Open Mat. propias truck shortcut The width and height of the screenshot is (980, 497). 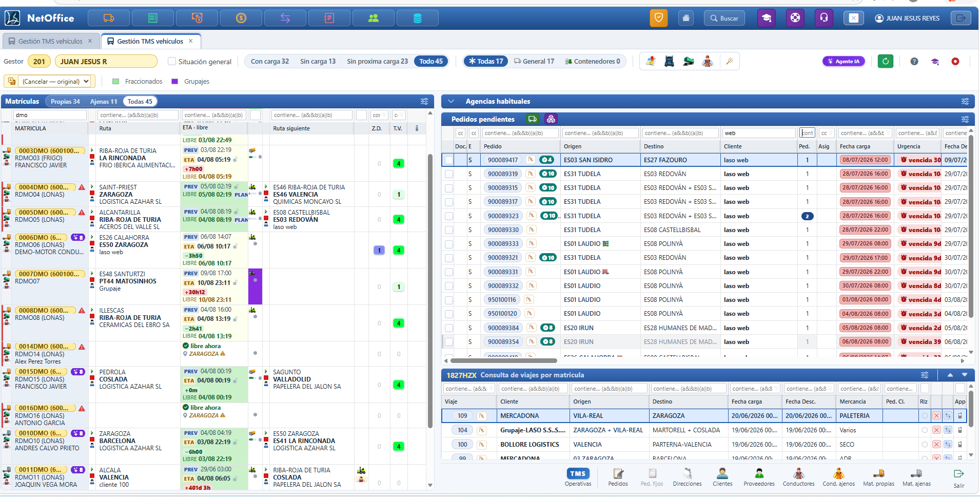[x=879, y=476]
